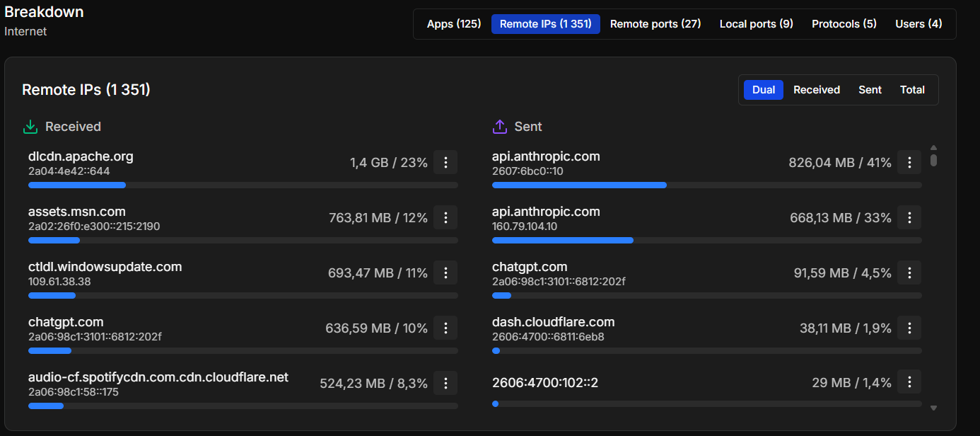Click the 38,11 MB / 1,9% value

click(846, 328)
